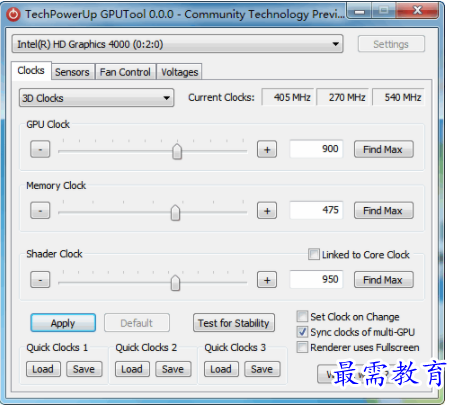Click the GPU Clock slider thumb
This screenshot has width=455, height=405.
(x=177, y=152)
